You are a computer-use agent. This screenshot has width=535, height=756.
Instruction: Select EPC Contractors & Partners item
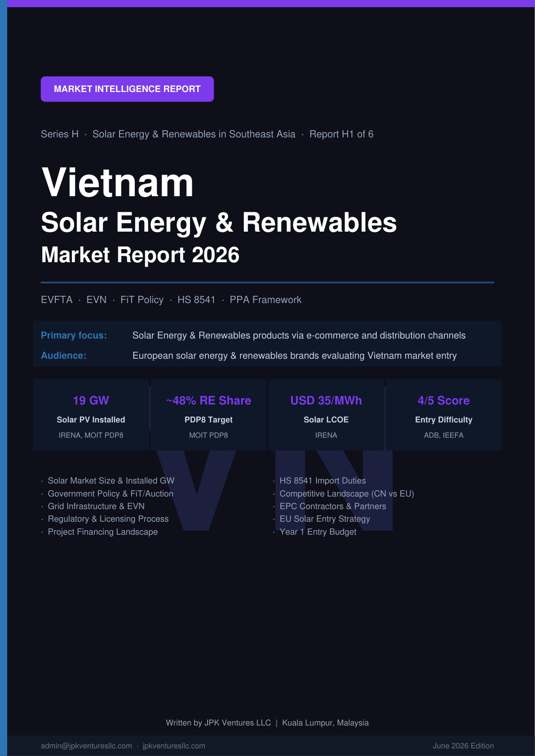[x=333, y=506]
